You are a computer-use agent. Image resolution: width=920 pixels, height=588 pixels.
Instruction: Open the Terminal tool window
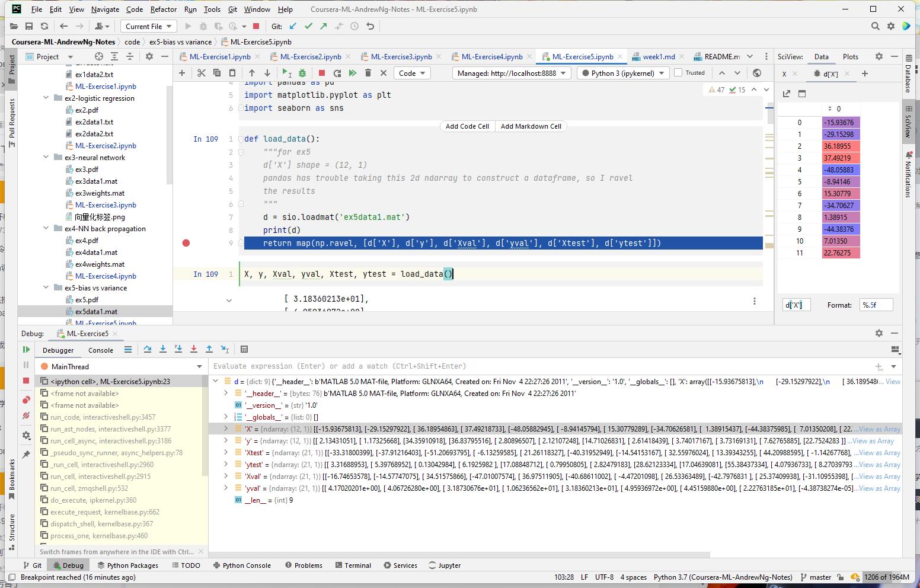pos(353,565)
